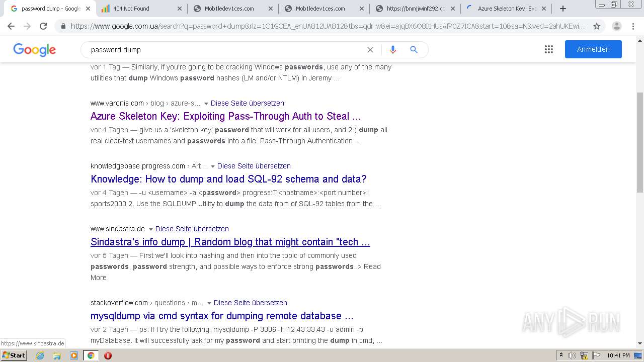Click the taskbar clock showing 10:41 PM
Screen dimensions: 644x362
(x=618, y=355)
